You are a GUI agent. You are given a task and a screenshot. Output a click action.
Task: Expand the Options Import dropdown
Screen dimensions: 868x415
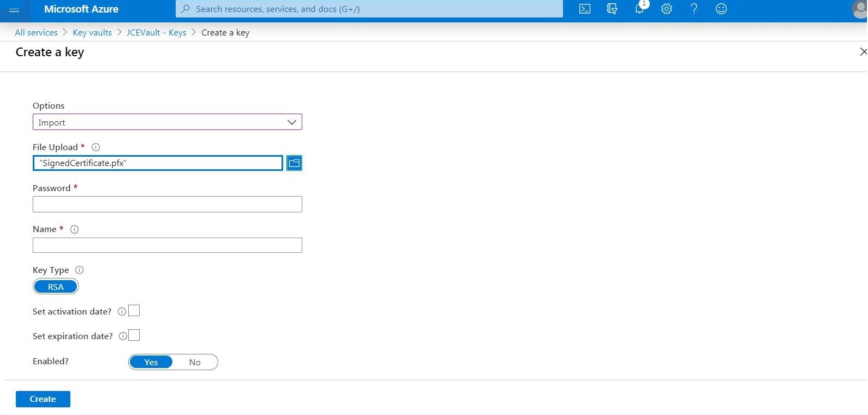(167, 122)
